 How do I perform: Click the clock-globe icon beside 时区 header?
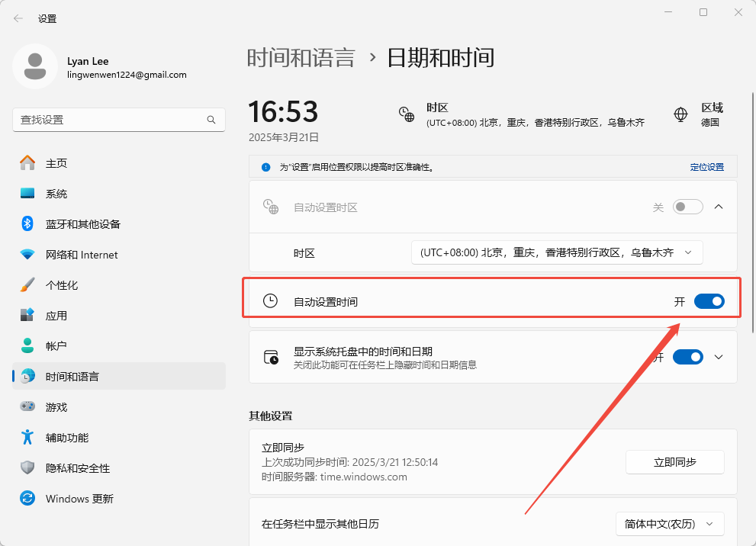(407, 114)
